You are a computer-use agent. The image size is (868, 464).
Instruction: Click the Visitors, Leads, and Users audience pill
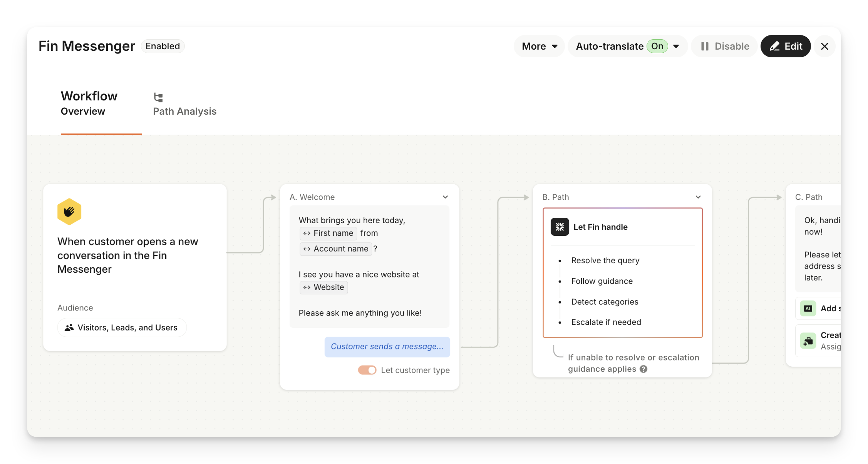[122, 327]
